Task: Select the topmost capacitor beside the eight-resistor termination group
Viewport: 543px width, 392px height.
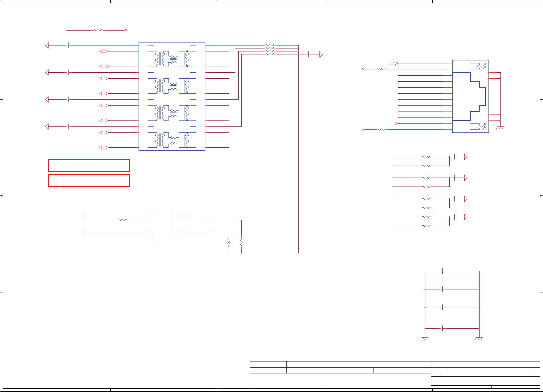Action: [x=454, y=157]
